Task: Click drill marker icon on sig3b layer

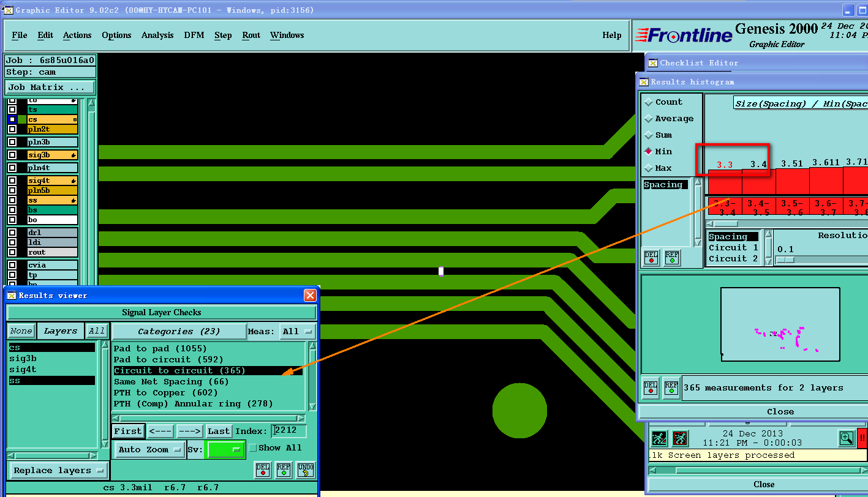Action: tap(74, 155)
